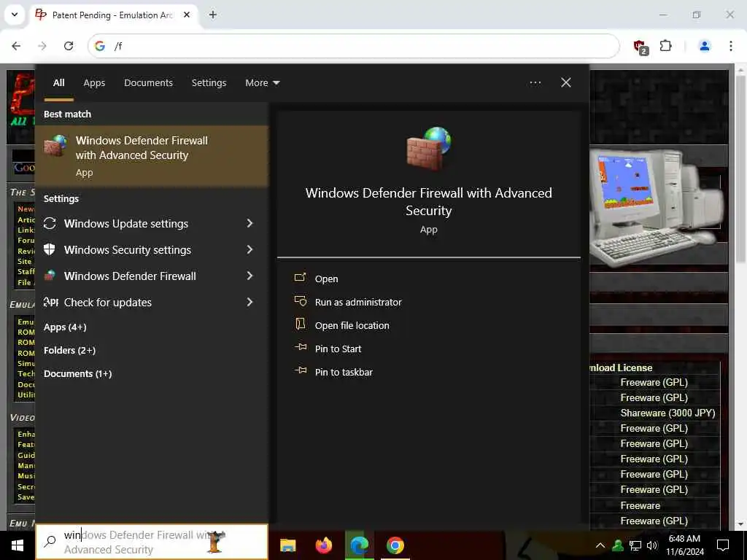The height and width of the screenshot is (560, 747).
Task: Click the Windows Defender Firewall settings icon
Action: (x=50, y=276)
